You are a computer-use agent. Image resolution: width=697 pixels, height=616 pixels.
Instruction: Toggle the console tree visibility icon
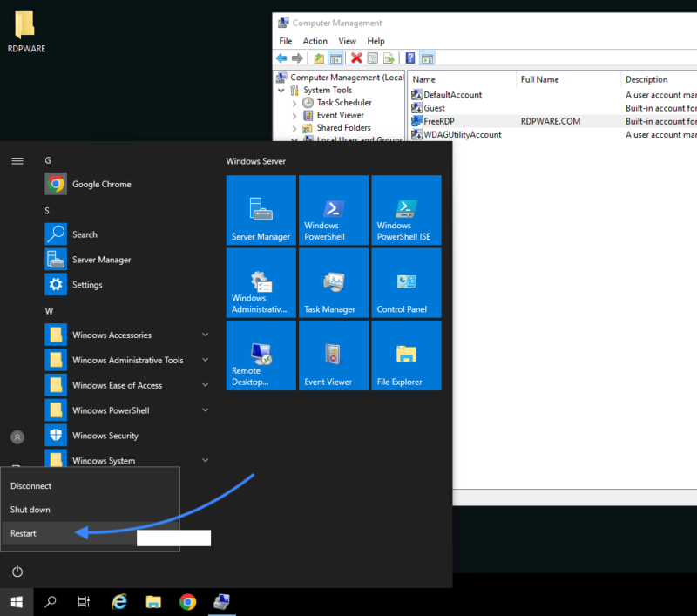pyautogui.click(x=338, y=58)
